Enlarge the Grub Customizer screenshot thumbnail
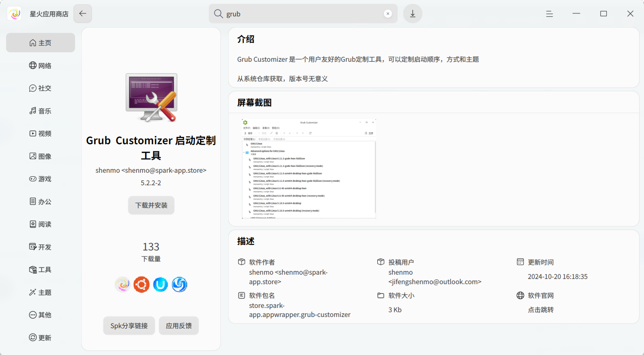 coord(309,168)
